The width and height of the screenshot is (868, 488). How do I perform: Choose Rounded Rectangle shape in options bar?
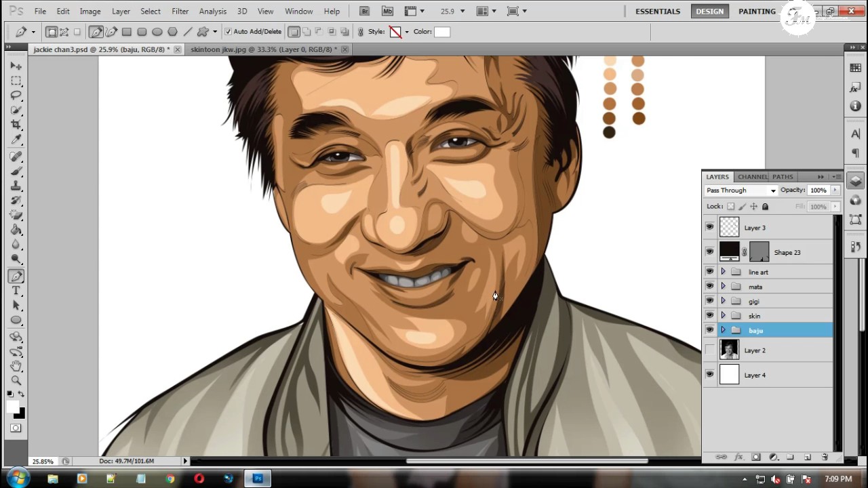(x=142, y=31)
